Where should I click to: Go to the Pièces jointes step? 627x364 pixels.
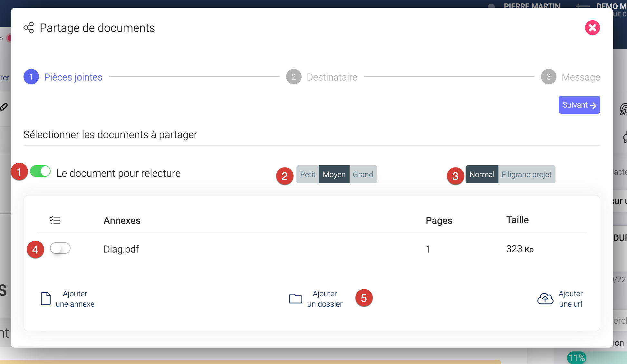point(73,77)
